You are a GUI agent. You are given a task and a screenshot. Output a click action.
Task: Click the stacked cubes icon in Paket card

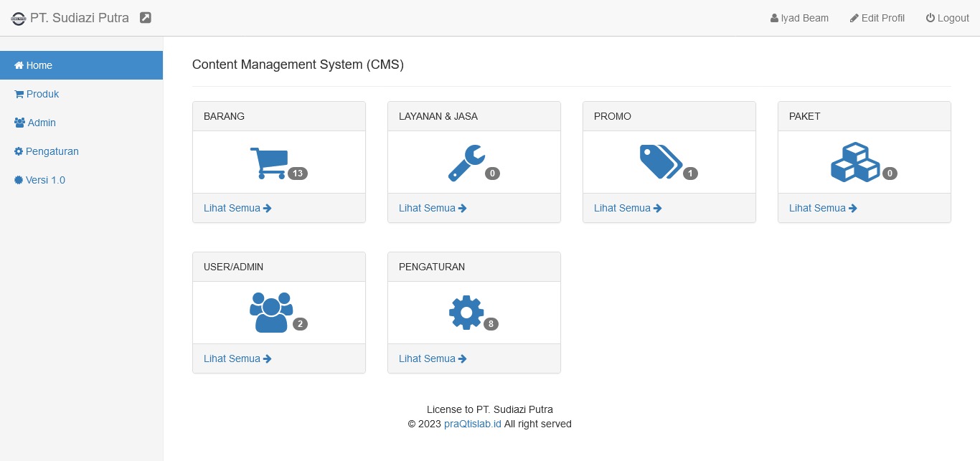pyautogui.click(x=855, y=163)
